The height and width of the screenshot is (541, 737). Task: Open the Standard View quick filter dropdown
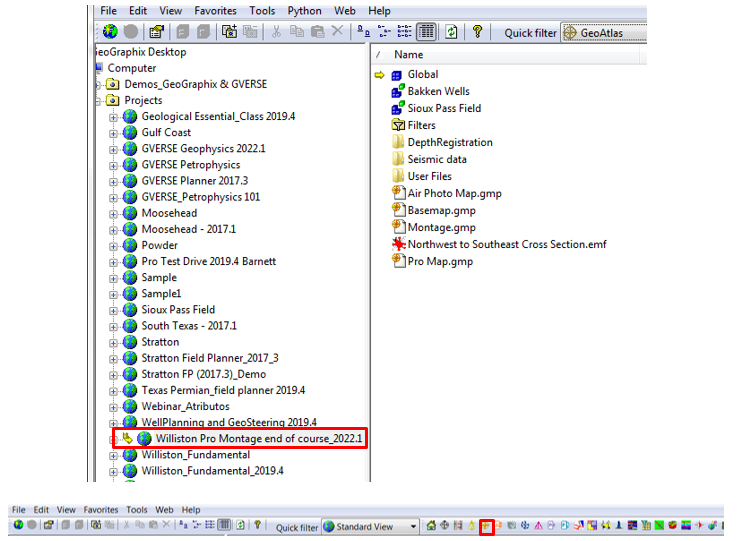[x=413, y=526]
